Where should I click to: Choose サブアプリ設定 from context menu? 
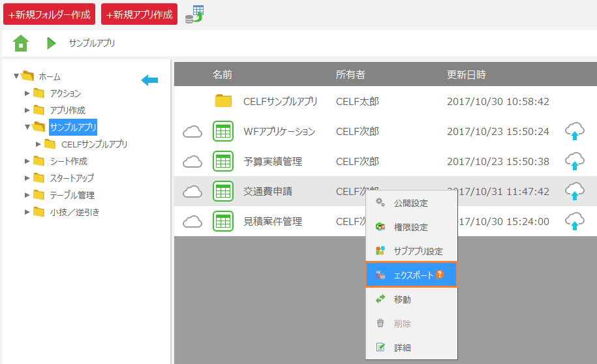click(411, 251)
